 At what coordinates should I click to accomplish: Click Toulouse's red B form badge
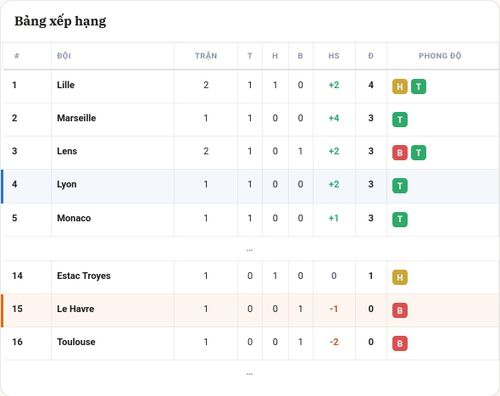click(x=400, y=343)
